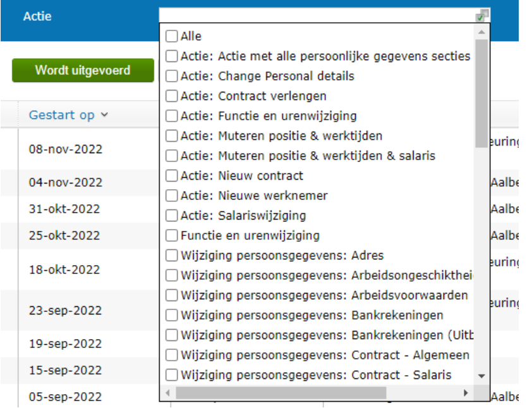This screenshot has width=532, height=408.
Task: Click the Wordt uitgevoerd button
Action: click(x=82, y=70)
